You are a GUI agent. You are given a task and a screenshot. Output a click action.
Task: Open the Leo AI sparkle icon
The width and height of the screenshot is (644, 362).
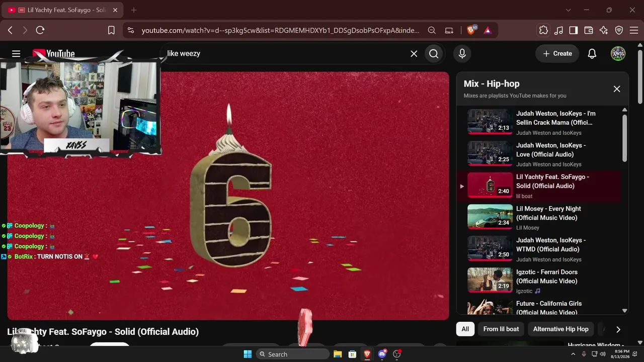(x=604, y=30)
